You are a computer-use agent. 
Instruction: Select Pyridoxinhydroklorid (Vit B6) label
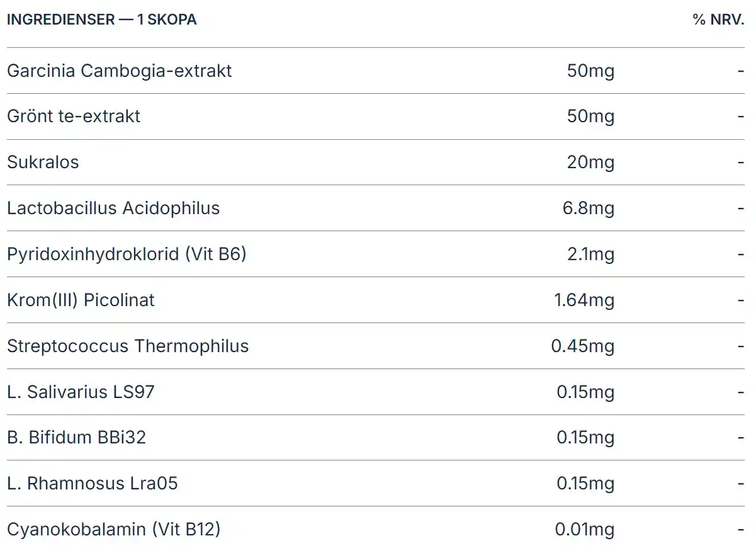tap(127, 254)
